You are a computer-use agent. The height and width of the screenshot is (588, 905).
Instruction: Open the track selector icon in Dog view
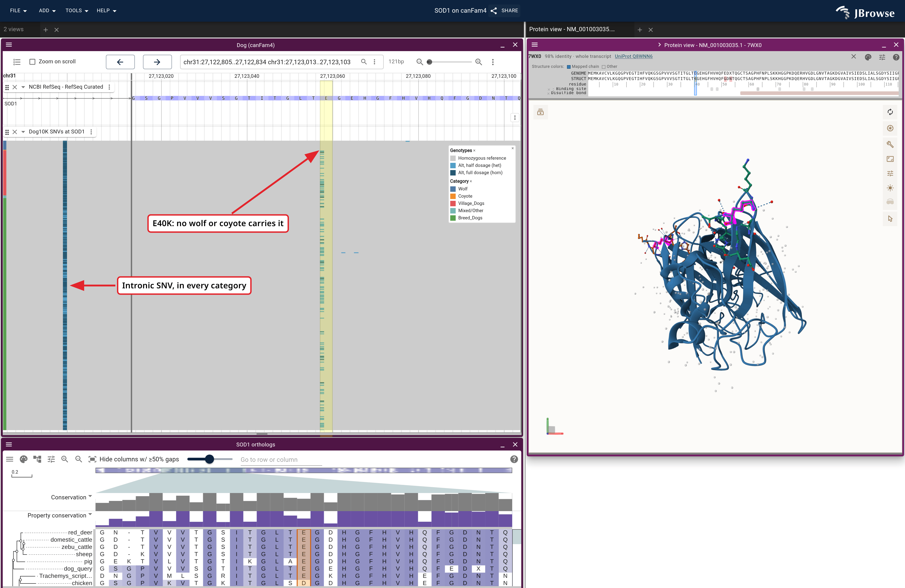[x=17, y=62]
